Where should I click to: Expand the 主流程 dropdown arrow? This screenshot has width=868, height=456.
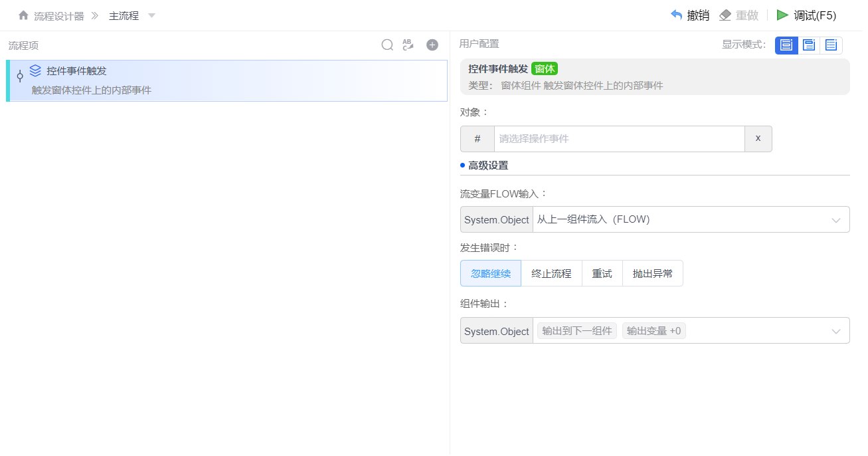pos(151,15)
